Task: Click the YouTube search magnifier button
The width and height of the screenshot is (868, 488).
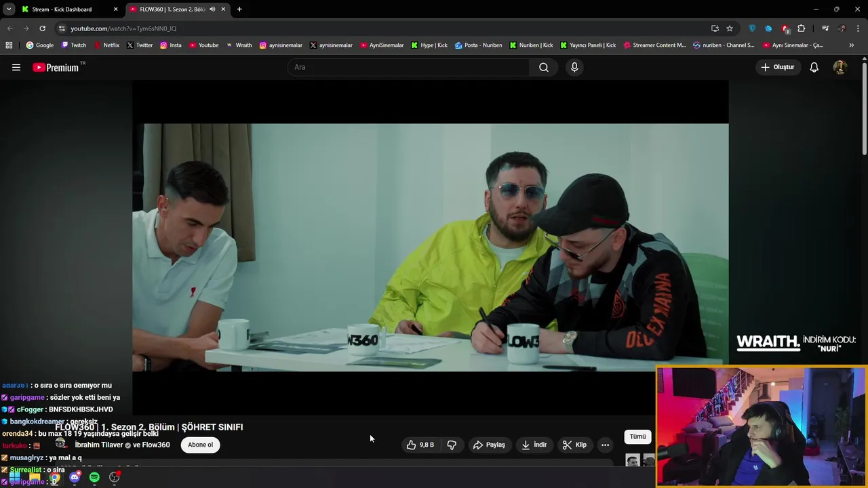Action: tap(544, 67)
